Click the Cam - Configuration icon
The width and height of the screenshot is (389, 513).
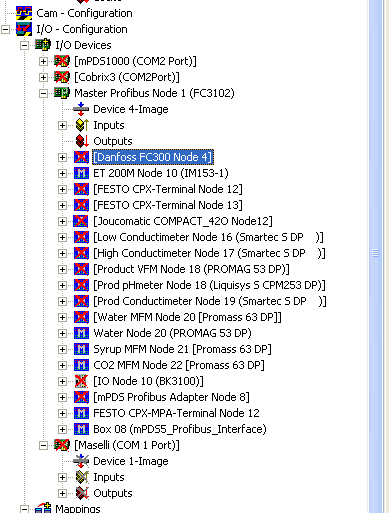pos(24,13)
